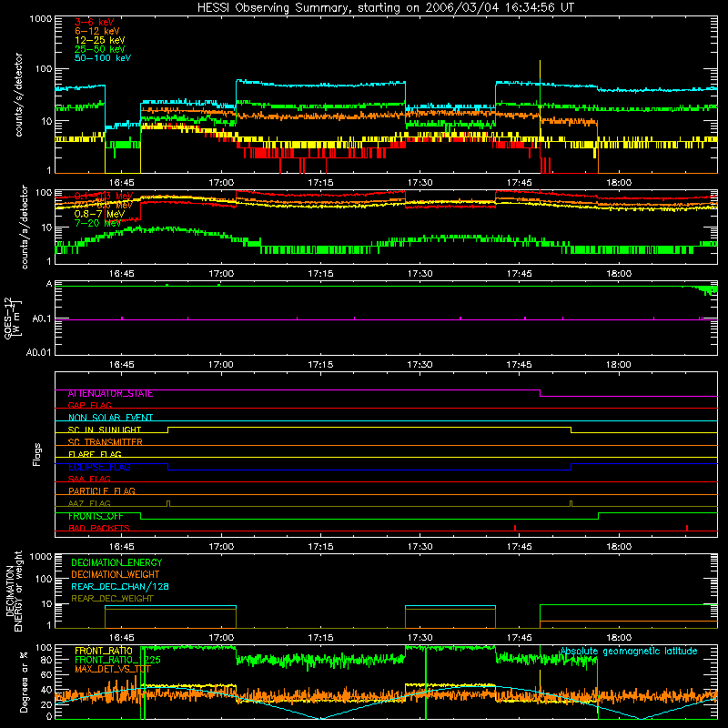Click the 25-50 keV legend label

point(100,49)
